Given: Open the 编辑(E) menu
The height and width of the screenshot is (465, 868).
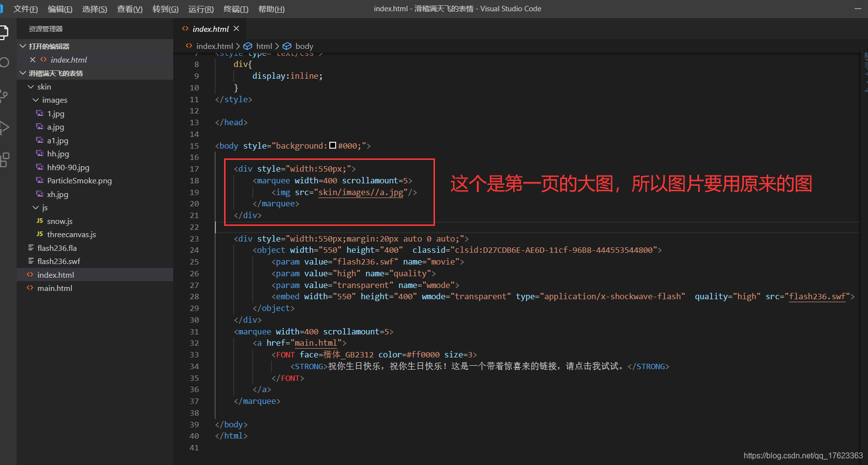Looking at the screenshot, I should 60,9.
